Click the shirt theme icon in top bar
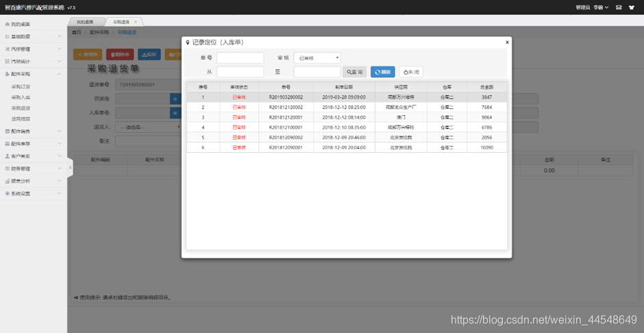This screenshot has width=644, height=333. (631, 8)
